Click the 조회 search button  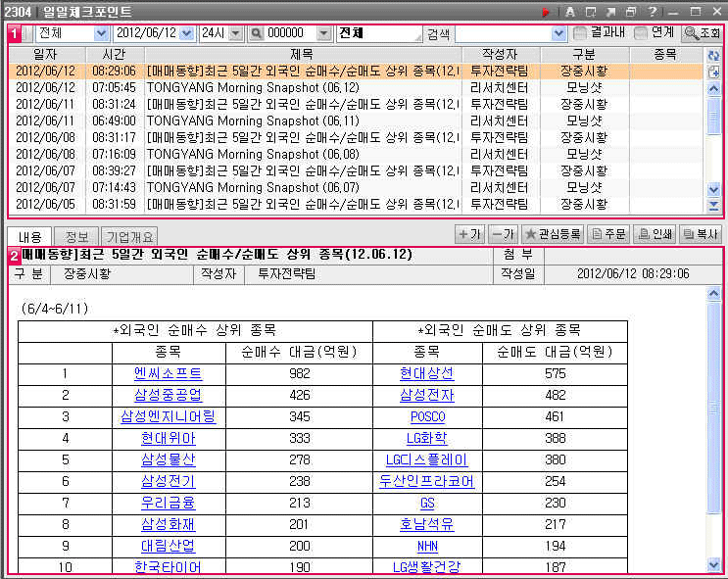point(702,32)
